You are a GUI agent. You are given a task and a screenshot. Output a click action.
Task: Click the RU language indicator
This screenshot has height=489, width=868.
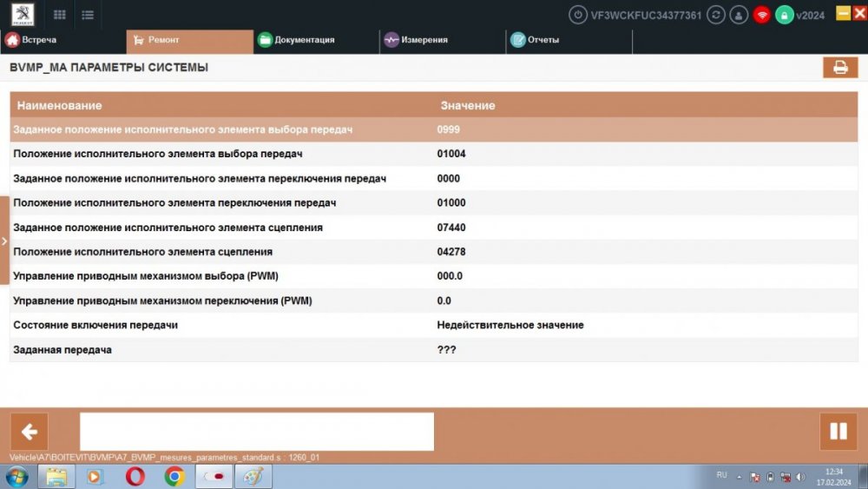coord(721,475)
